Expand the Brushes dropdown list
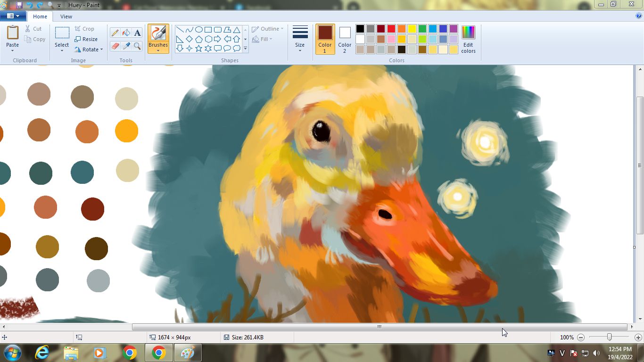Screen dimensions: 644x362 (158, 49)
